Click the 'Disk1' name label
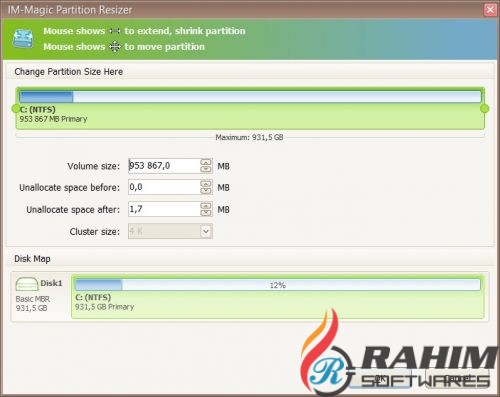The image size is (500, 397). click(x=51, y=283)
